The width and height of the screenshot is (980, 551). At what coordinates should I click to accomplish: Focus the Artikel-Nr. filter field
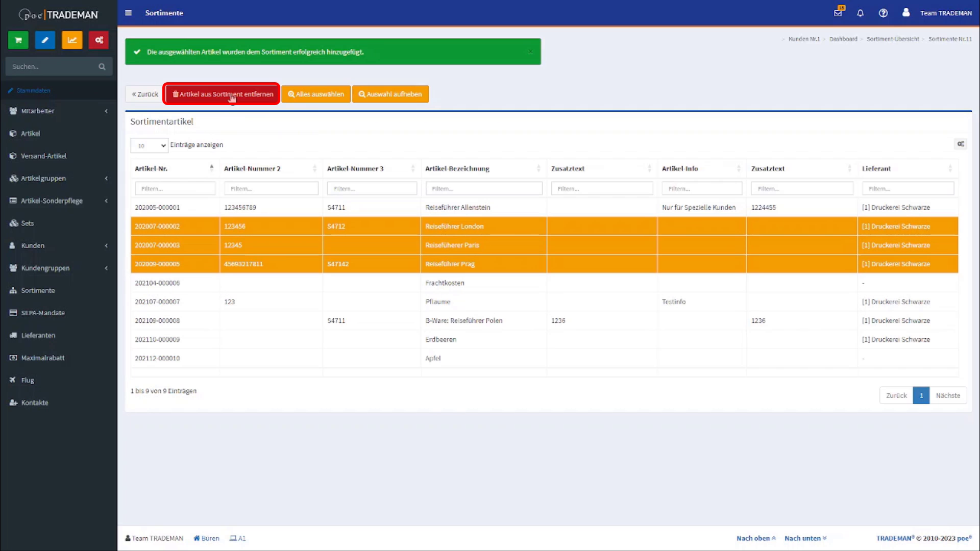point(175,189)
